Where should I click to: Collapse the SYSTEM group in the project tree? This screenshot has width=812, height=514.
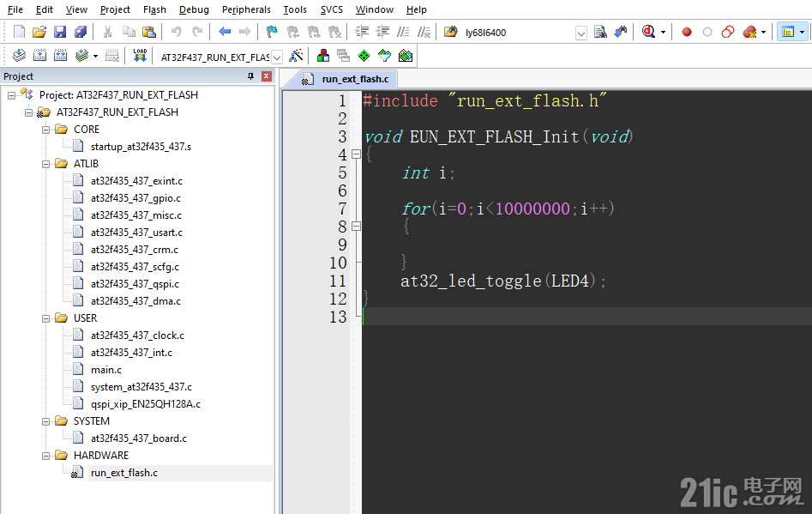[x=46, y=421]
